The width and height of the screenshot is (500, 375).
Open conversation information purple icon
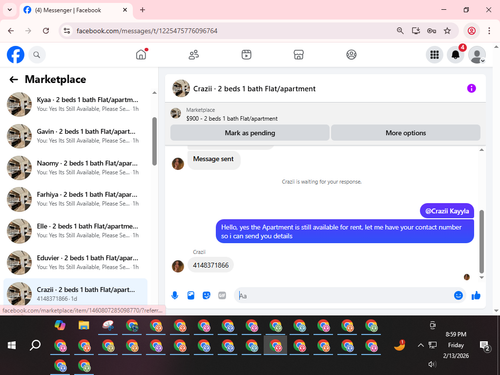point(471,88)
